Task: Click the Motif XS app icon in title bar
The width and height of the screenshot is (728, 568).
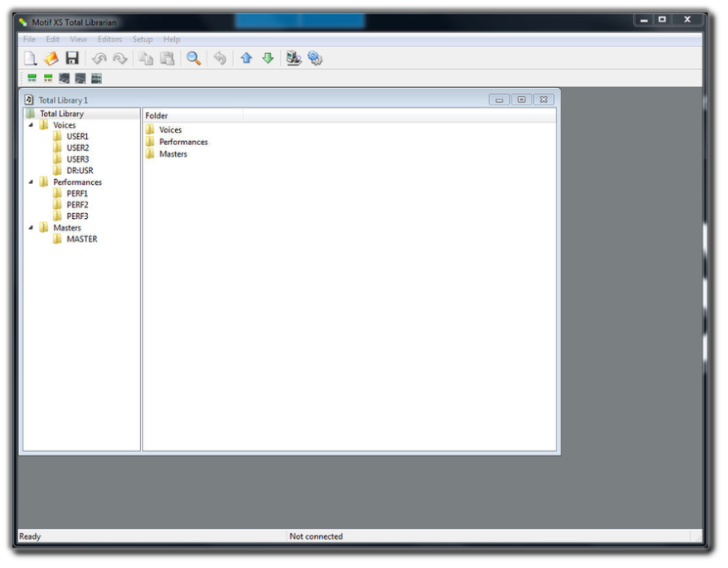Action: [x=22, y=22]
